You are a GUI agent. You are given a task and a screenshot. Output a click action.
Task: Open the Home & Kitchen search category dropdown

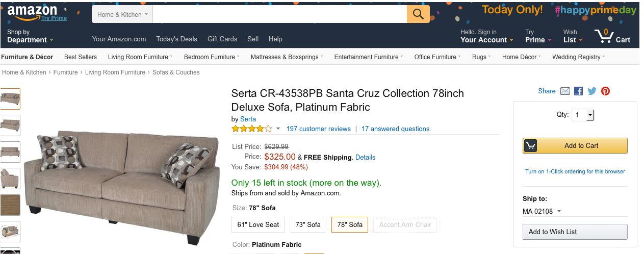click(122, 15)
